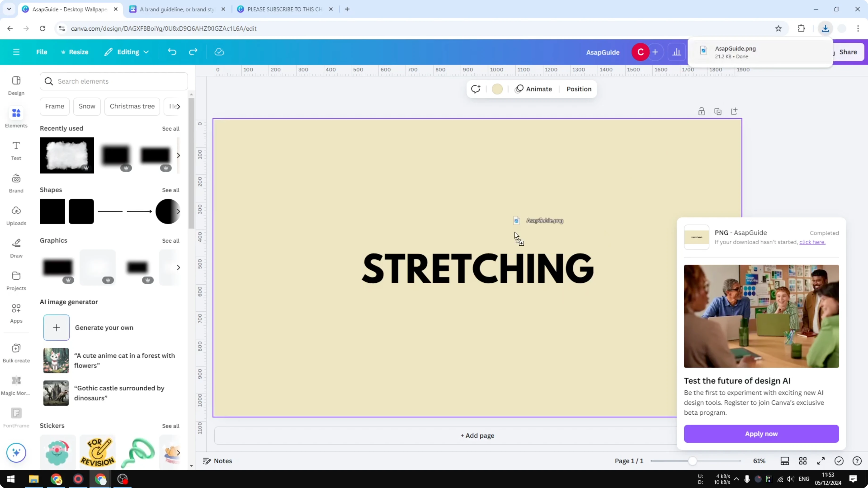868x488 pixels.
Task: Show more Shapes via the arrow
Action: coord(178,211)
